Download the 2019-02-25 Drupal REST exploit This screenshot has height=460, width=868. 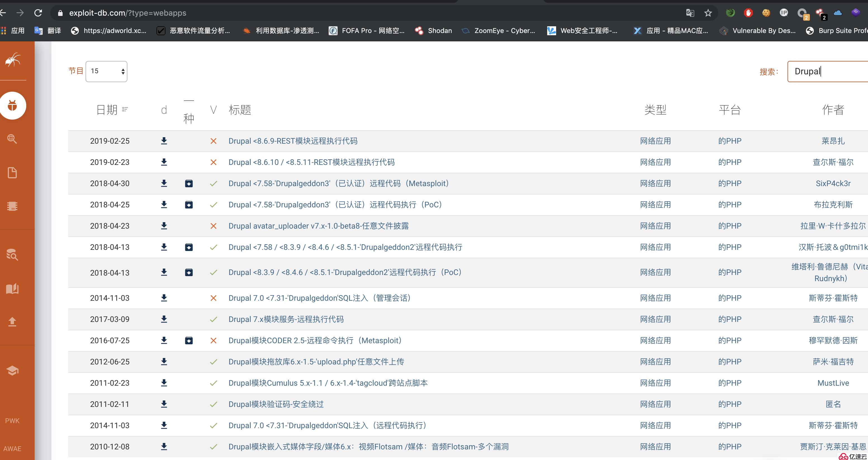(x=164, y=141)
